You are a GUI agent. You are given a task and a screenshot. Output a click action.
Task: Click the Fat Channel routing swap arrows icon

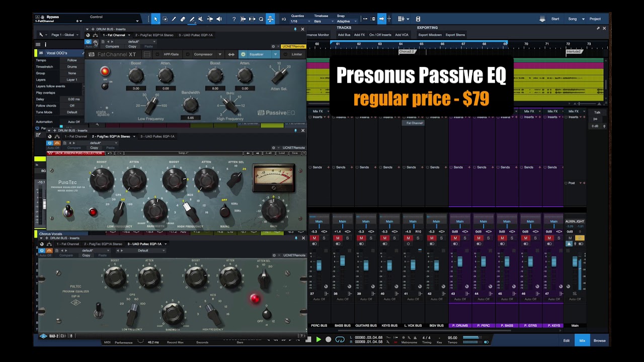[231, 54]
